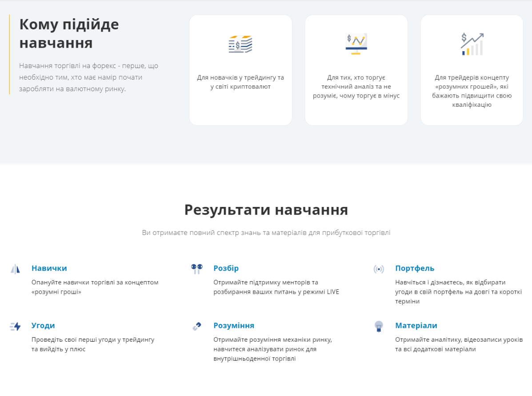Click the text 'Отримайте розуміння механіки ринку'
This screenshot has height=396, width=532.
(273, 349)
